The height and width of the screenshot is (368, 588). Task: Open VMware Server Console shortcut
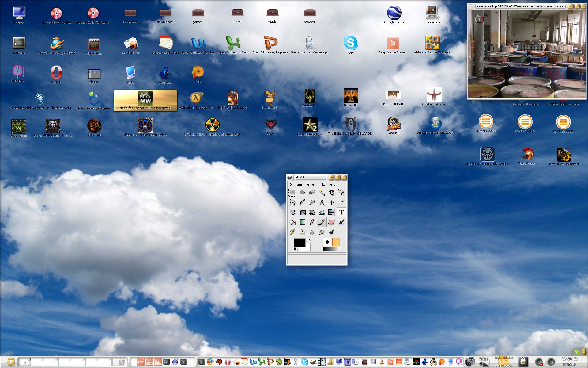point(432,45)
